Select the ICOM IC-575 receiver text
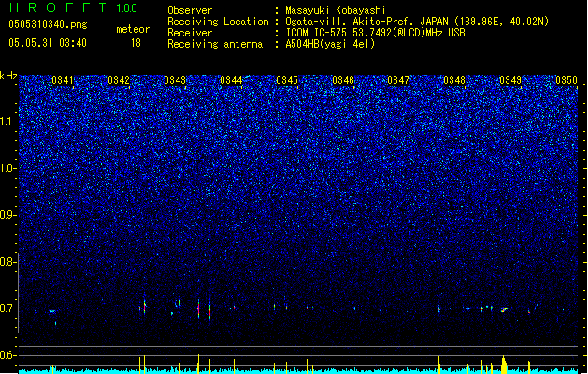 tap(375, 33)
